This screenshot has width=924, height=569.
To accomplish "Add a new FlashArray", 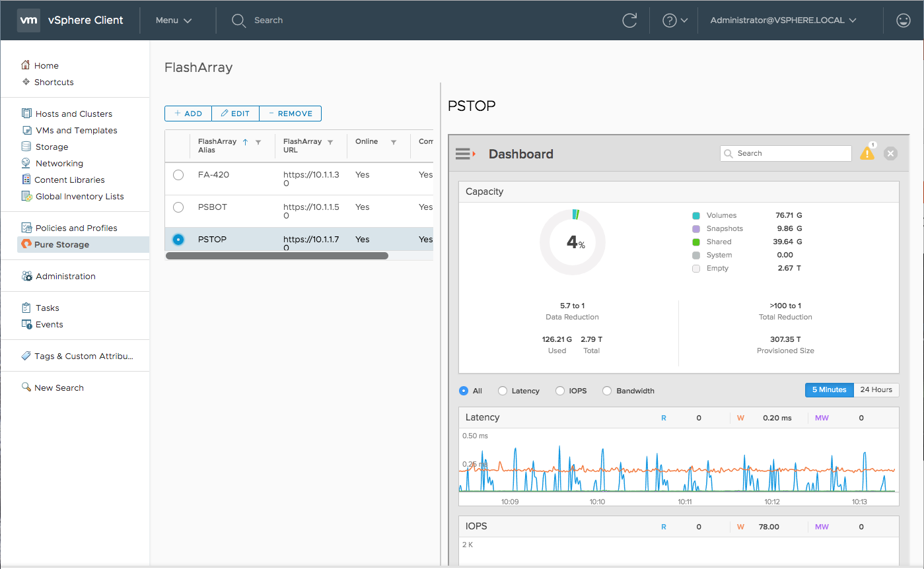I will [188, 113].
